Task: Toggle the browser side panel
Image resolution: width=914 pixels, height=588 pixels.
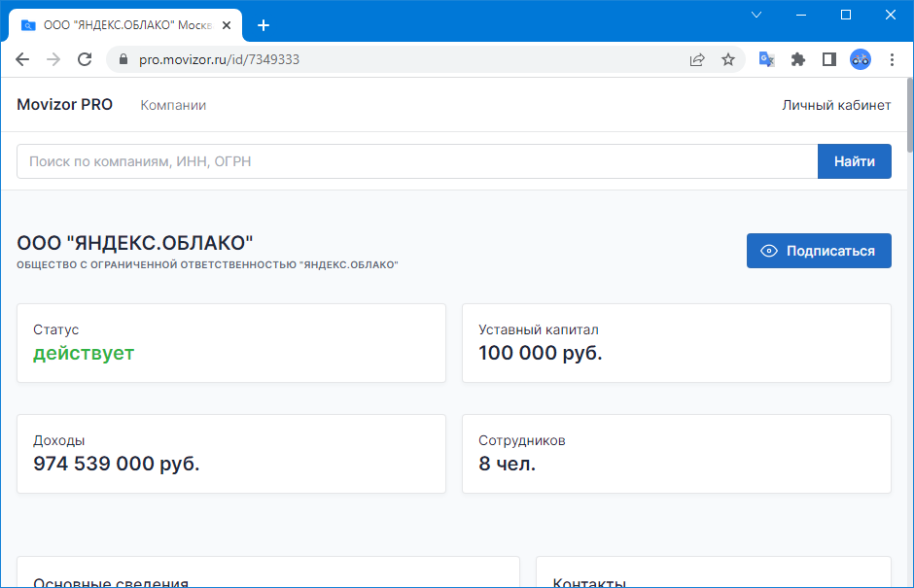Action: (828, 59)
